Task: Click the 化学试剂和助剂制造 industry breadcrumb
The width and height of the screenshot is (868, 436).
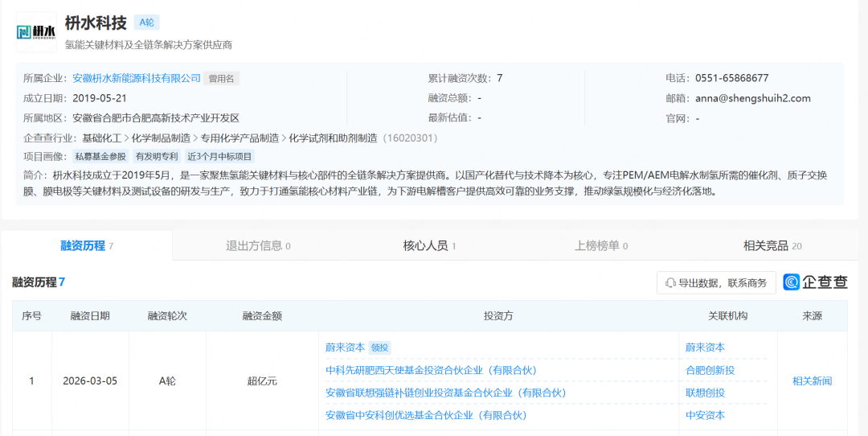Action: (x=333, y=138)
